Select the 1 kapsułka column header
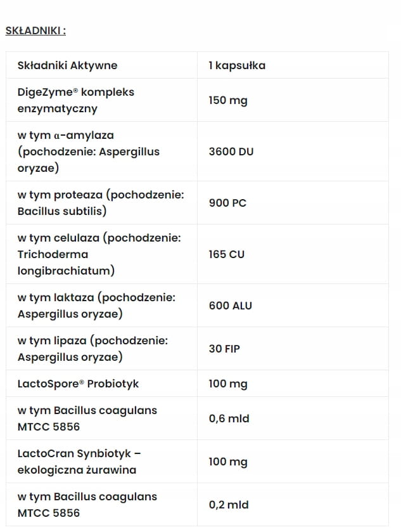Viewport: 401px width, 532px height. [x=293, y=65]
